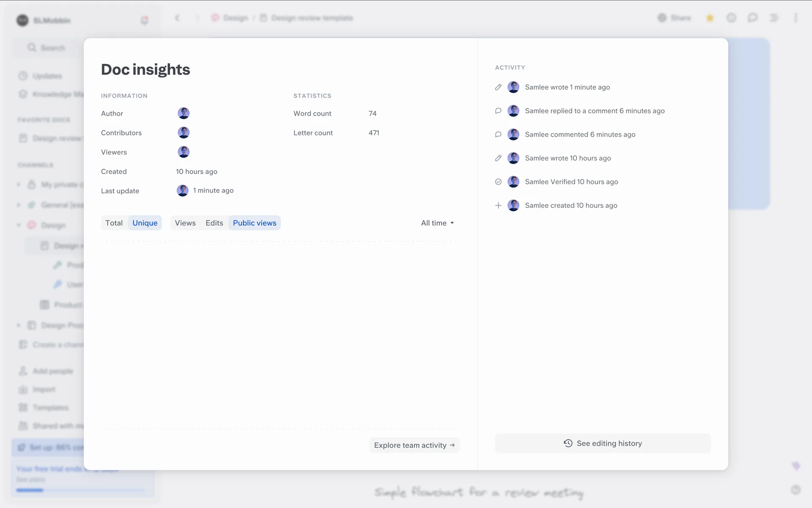Click the 'Explore team activity' link

tap(414, 445)
